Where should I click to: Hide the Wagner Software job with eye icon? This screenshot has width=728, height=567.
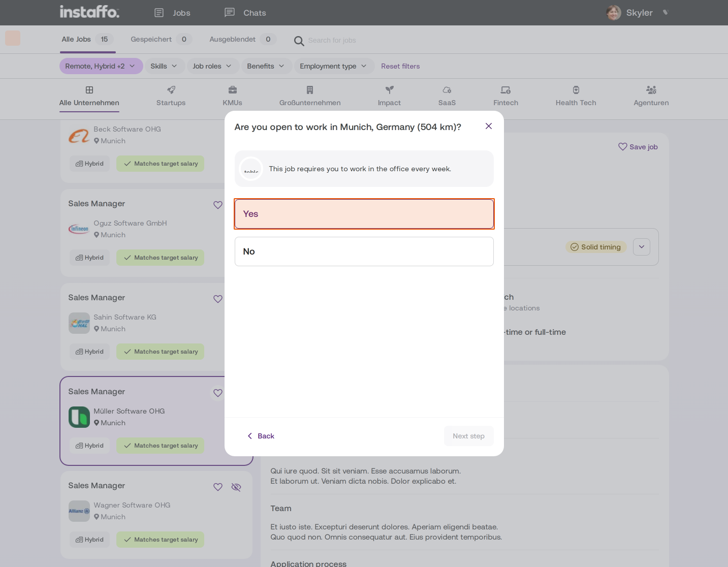click(x=236, y=487)
